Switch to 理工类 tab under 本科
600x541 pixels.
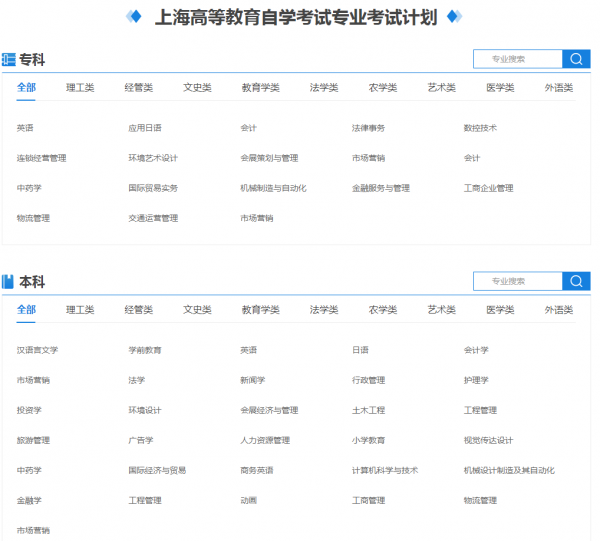(80, 310)
